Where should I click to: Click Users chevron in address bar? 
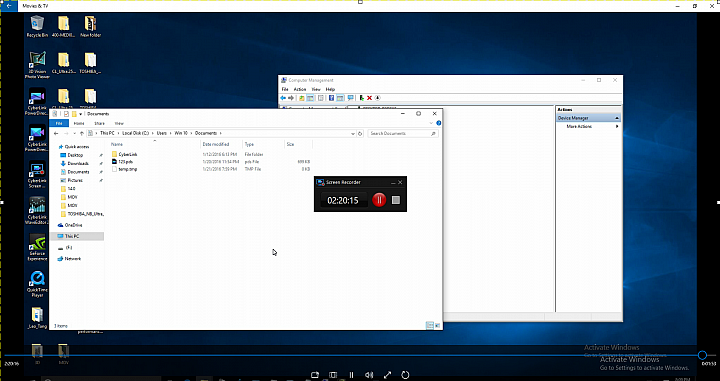tap(170, 133)
